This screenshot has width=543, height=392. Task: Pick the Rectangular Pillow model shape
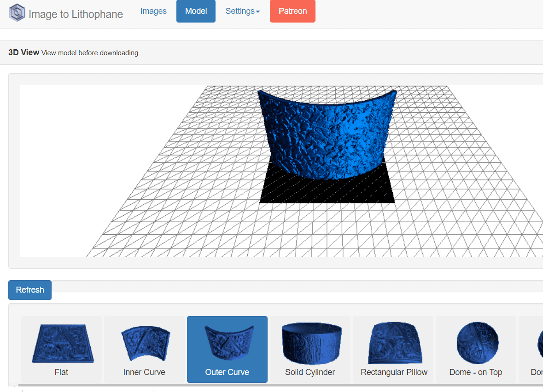393,350
